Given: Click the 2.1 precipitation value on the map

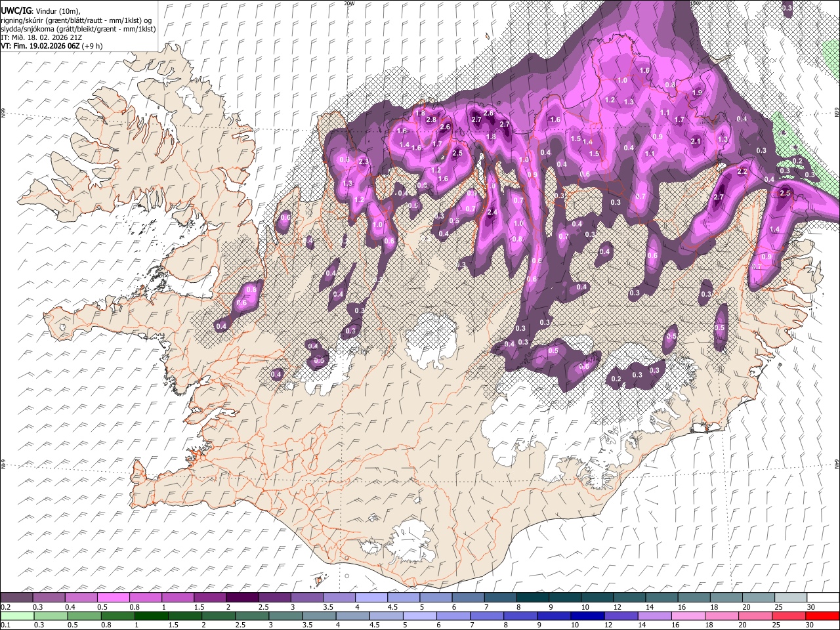Looking at the screenshot, I should click(696, 141).
